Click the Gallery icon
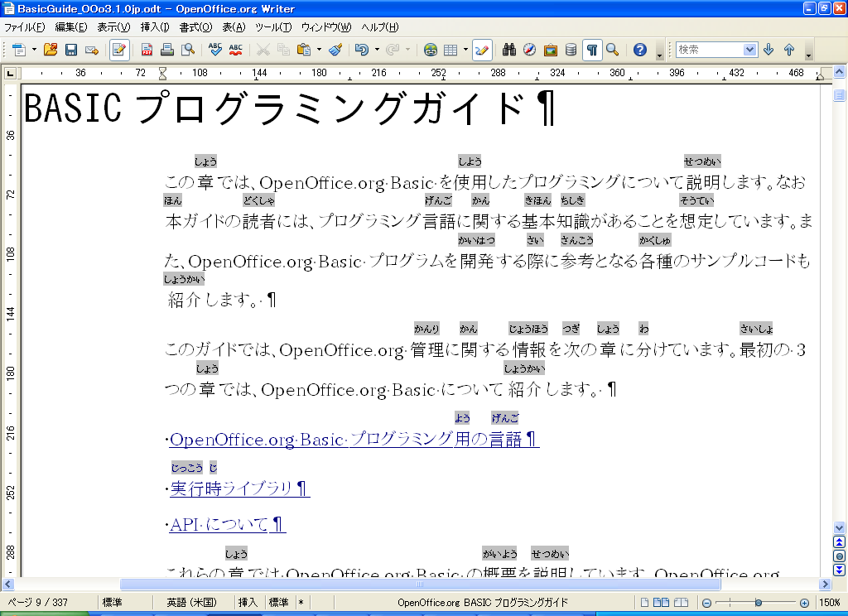The width and height of the screenshot is (848, 616). pos(551,50)
